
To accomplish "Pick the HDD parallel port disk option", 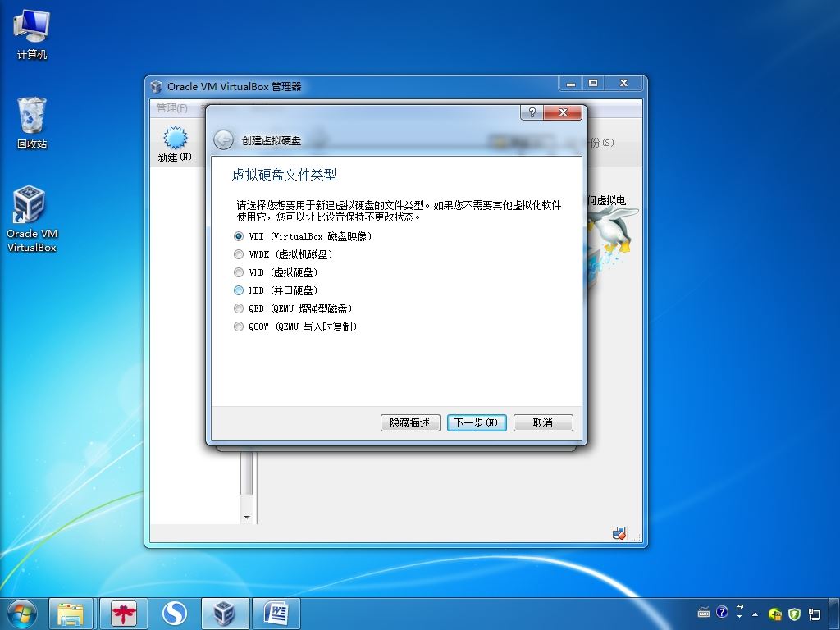I will tap(276, 290).
